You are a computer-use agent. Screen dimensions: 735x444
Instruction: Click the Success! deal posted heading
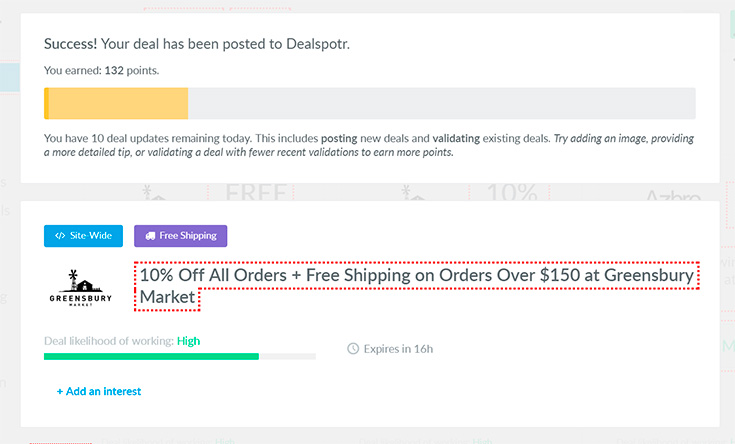tap(197, 44)
